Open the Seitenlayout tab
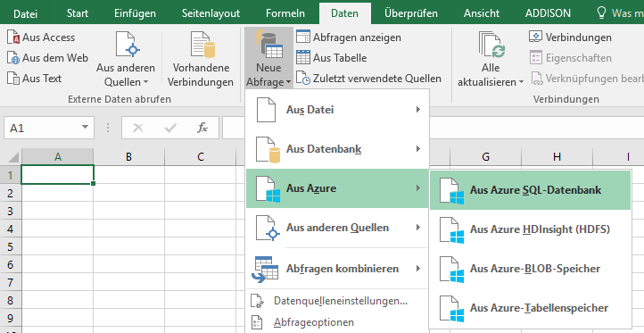 click(211, 13)
